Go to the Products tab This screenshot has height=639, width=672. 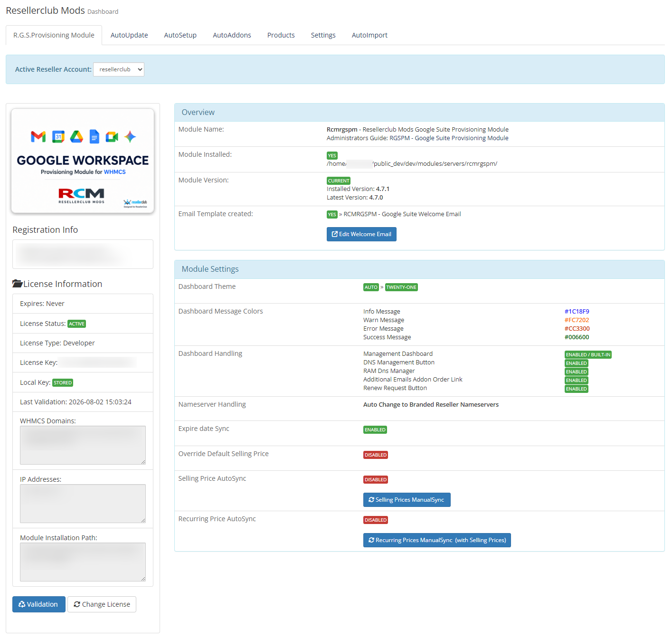(281, 35)
